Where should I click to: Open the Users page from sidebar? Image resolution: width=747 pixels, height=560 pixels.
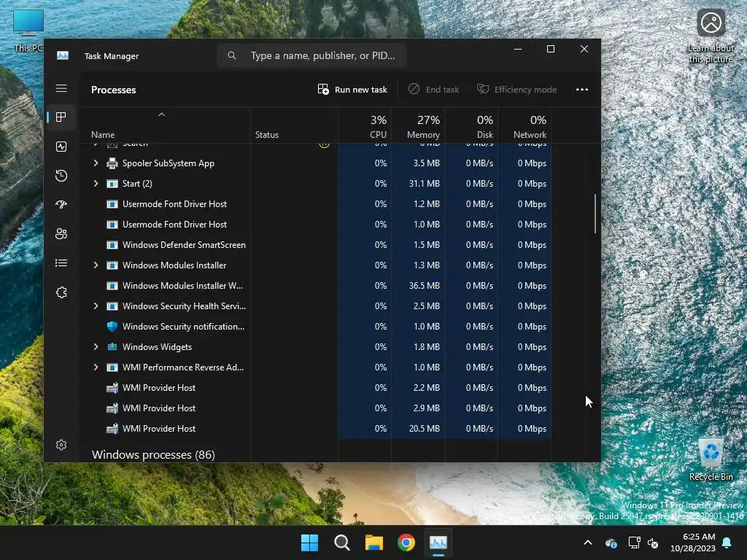[61, 234]
